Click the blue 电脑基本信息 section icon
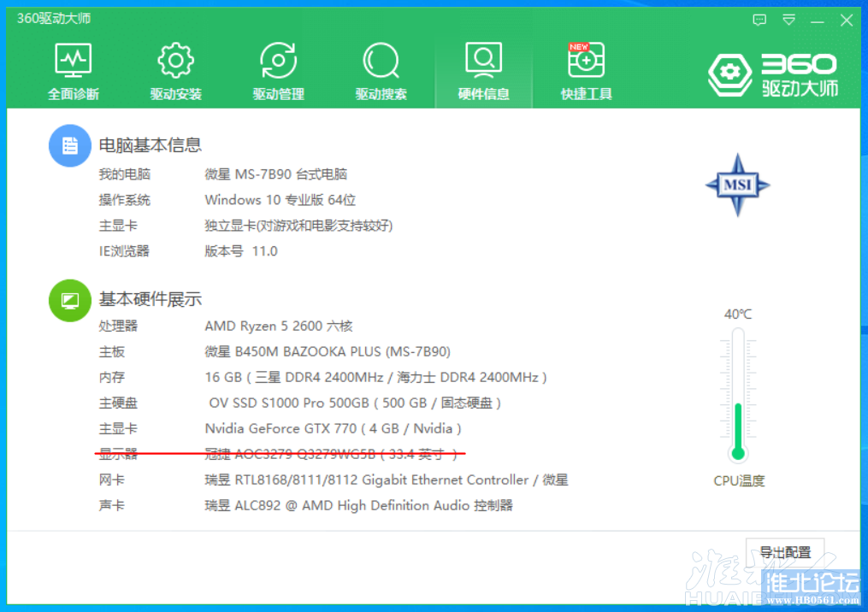The width and height of the screenshot is (868, 612). [x=70, y=145]
